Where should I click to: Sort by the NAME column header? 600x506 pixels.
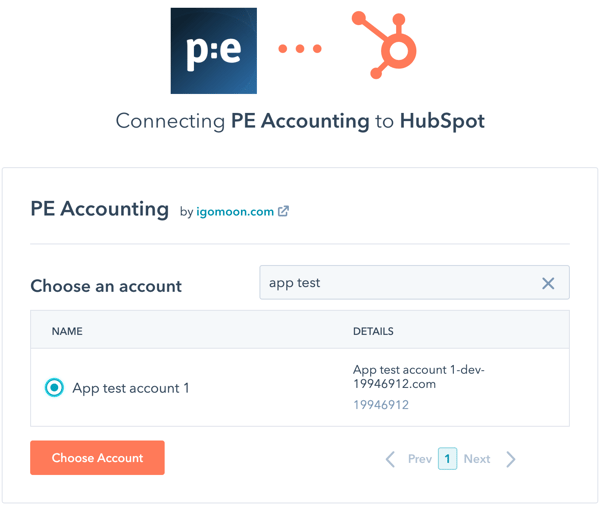point(67,331)
